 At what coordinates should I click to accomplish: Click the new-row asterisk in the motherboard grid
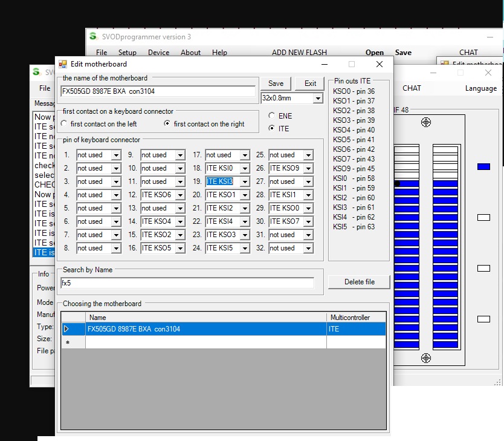[x=67, y=343]
